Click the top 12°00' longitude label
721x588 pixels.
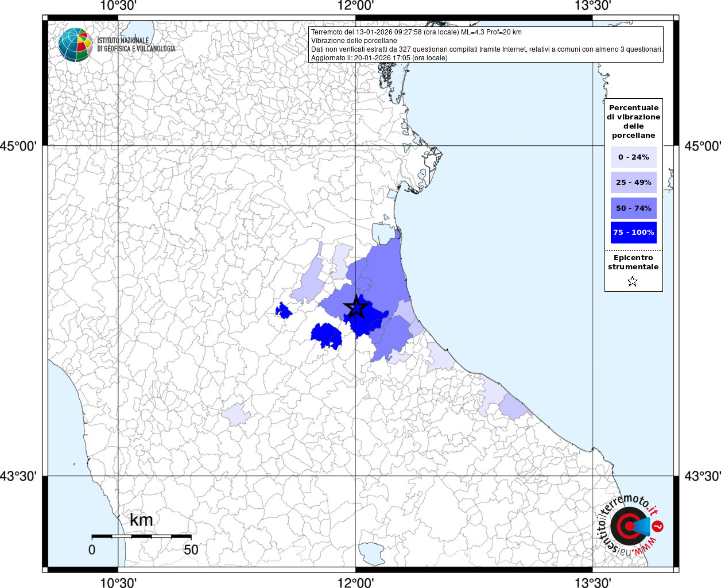pos(355,6)
